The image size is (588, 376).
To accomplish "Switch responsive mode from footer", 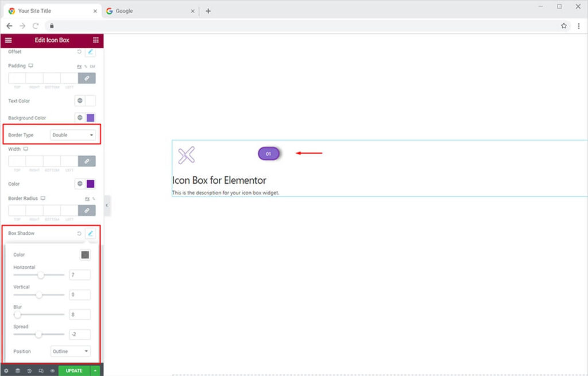I will (x=41, y=371).
